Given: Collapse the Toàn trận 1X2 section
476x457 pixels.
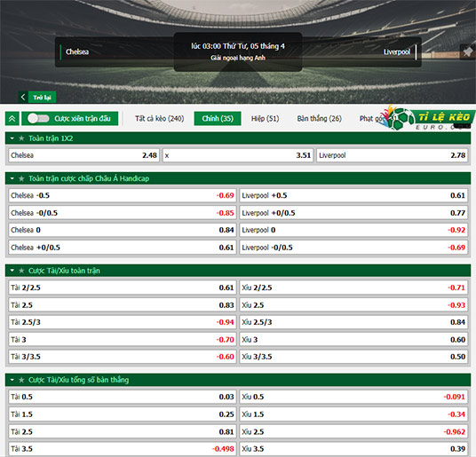Looking at the screenshot, I should coord(12,138).
